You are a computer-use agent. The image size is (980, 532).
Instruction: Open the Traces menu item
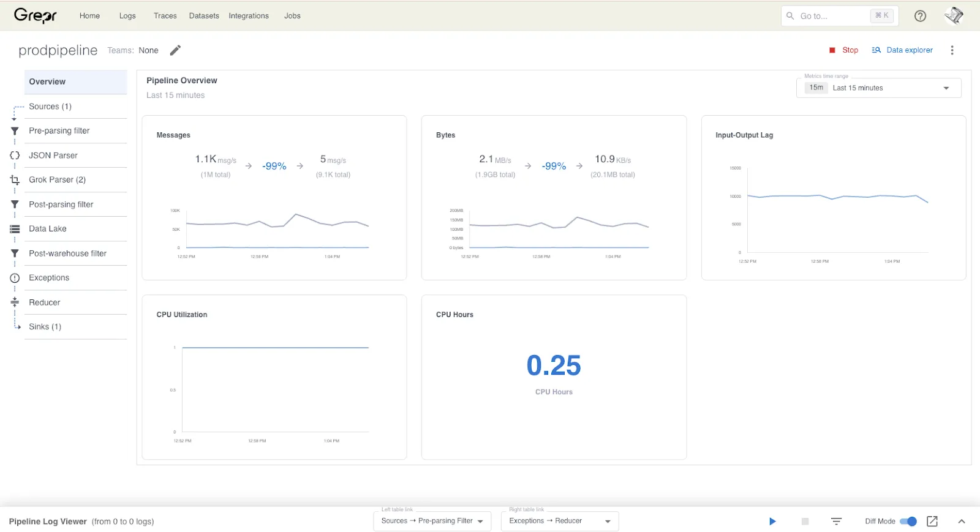165,16
